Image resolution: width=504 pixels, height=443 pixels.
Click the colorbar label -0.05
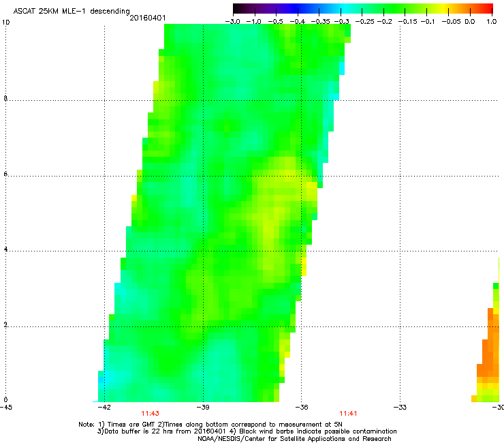pyautogui.click(x=452, y=22)
